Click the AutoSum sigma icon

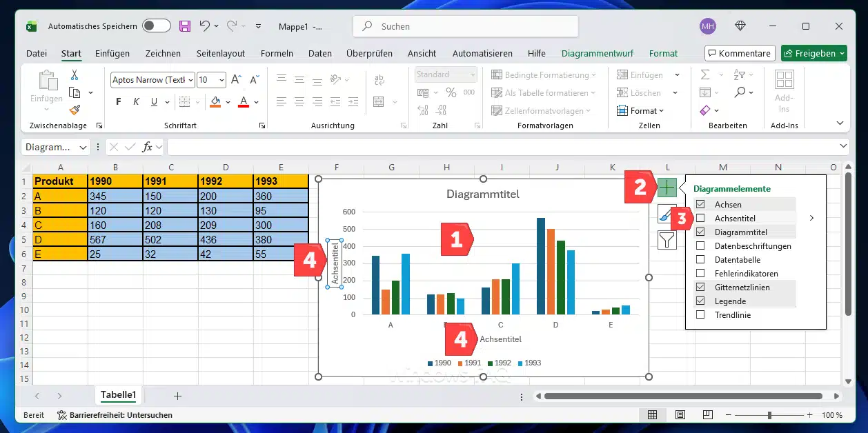[705, 74]
